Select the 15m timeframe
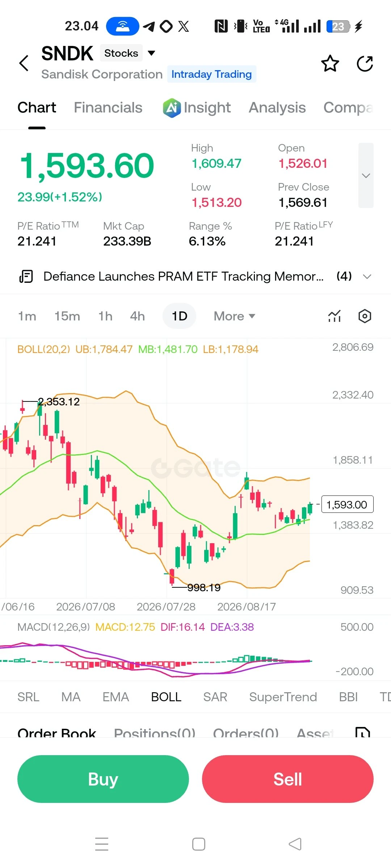This screenshot has width=391, height=868. [67, 316]
